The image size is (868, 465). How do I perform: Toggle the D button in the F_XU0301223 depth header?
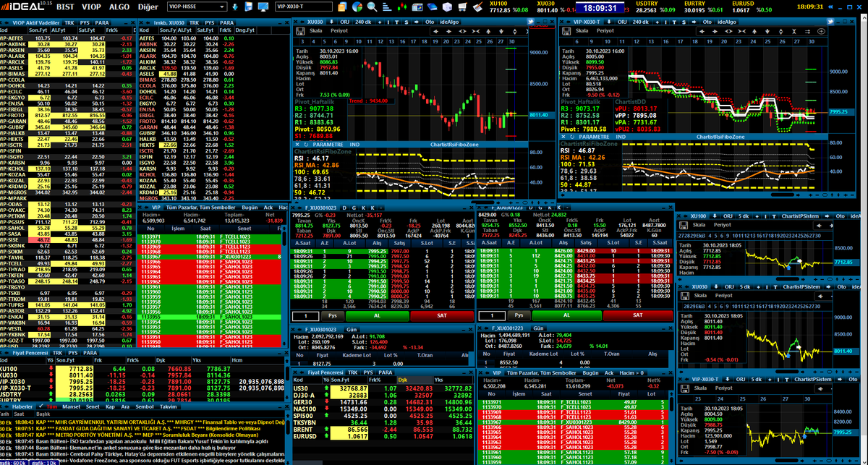(x=531, y=208)
